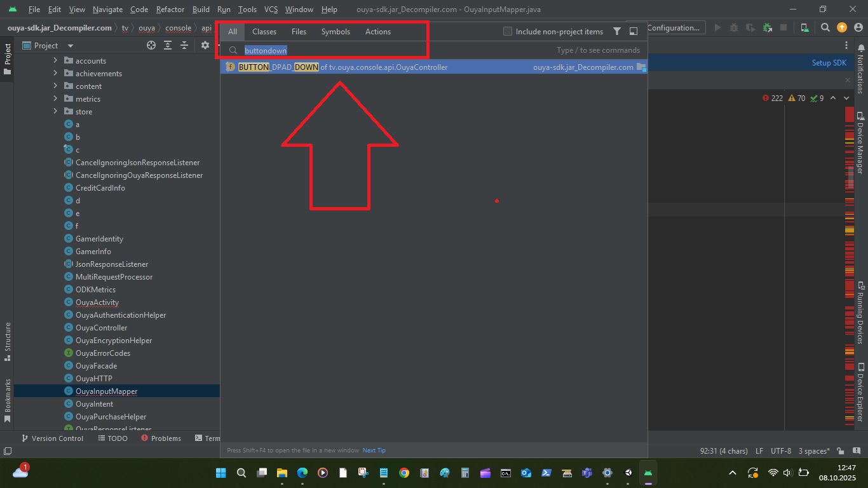Click the Next Tip link
The image size is (868, 488).
374,451
